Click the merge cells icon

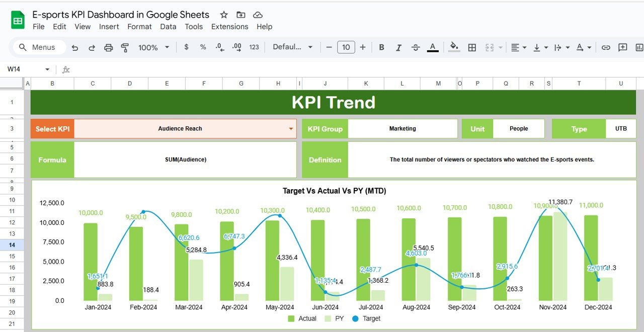[x=490, y=47]
